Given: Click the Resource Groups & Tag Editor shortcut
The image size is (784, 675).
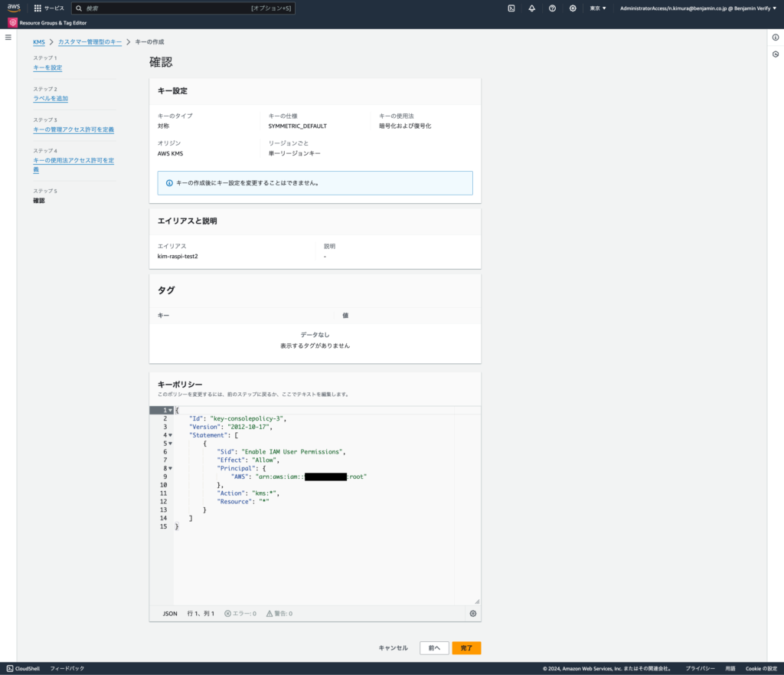Looking at the screenshot, I should coord(47,22).
